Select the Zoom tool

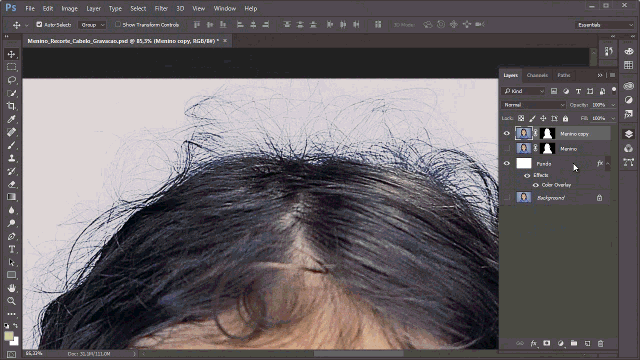tap(11, 301)
